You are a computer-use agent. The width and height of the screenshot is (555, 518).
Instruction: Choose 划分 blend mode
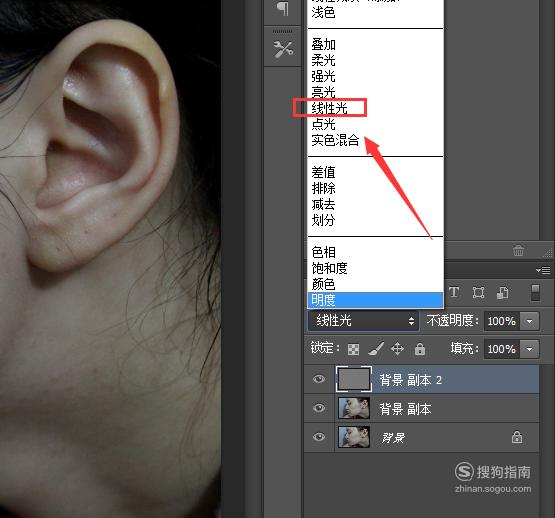pos(375,221)
